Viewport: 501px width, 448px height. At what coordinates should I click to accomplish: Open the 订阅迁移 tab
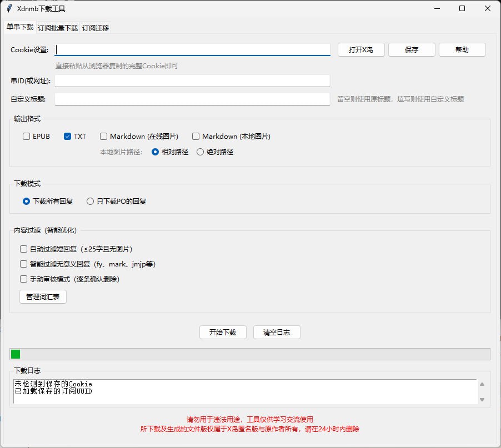[96, 28]
